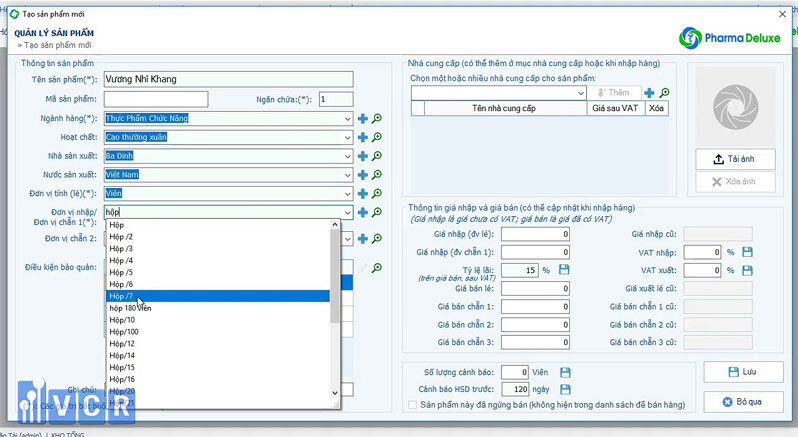
Task: Choose 'hộp 180 viên' option
Action: (218, 308)
